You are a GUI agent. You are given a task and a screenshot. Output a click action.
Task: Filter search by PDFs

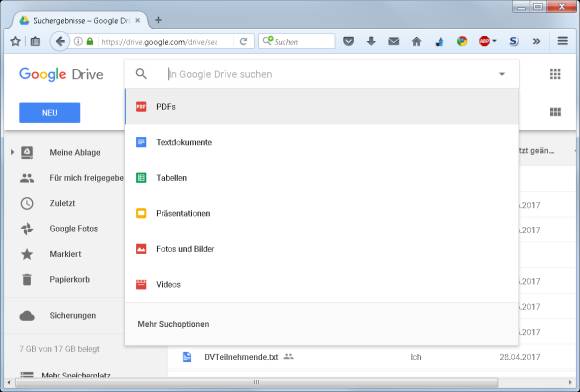point(322,107)
